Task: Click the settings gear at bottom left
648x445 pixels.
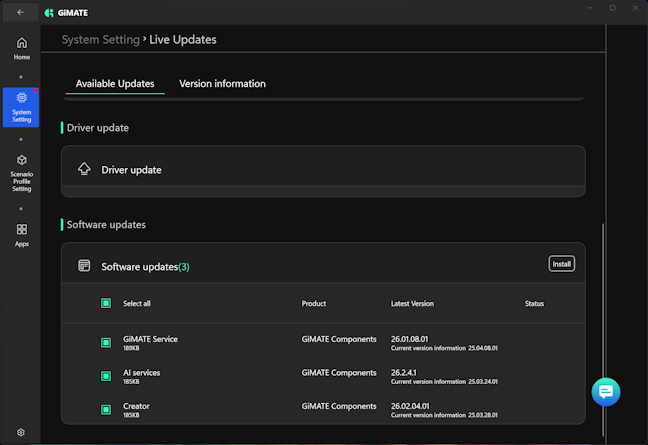Action: [x=21, y=432]
